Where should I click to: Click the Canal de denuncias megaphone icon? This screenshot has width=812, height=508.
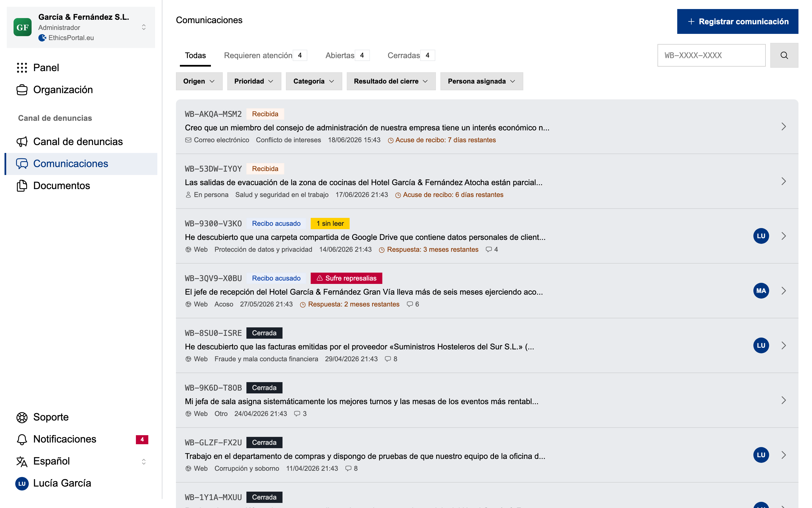pyautogui.click(x=22, y=141)
